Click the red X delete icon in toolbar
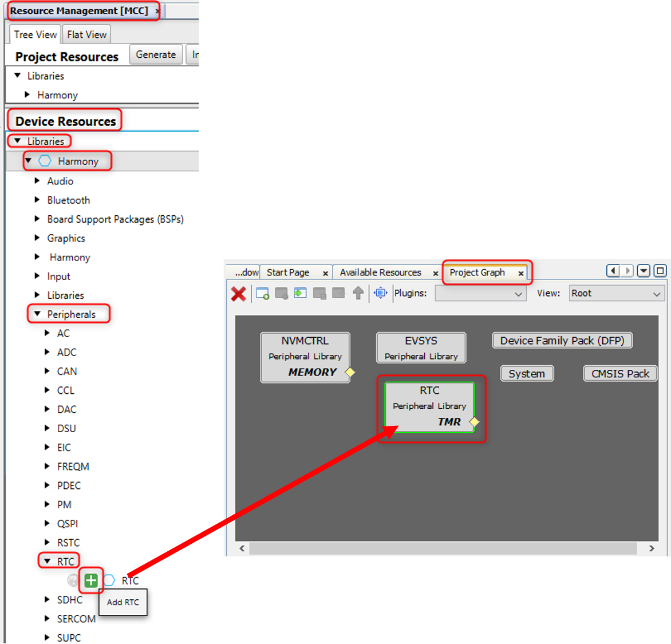The image size is (671, 644). pyautogui.click(x=239, y=294)
